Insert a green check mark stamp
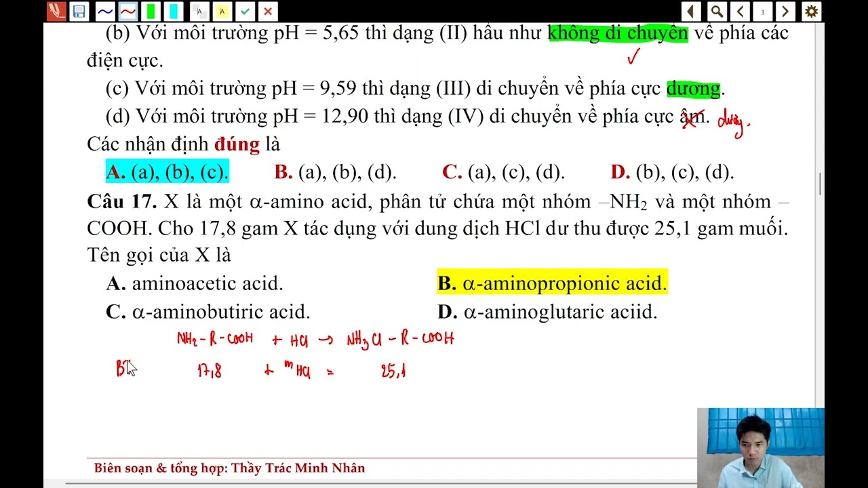 coord(245,11)
